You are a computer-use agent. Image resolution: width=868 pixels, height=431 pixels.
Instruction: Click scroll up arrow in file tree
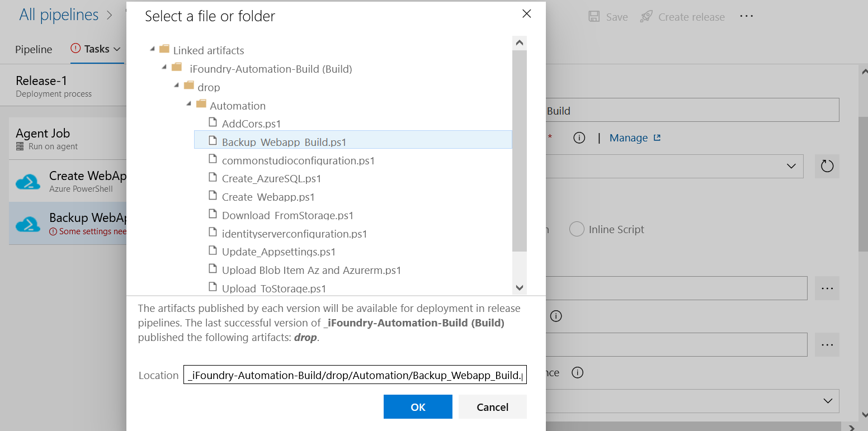pos(520,43)
